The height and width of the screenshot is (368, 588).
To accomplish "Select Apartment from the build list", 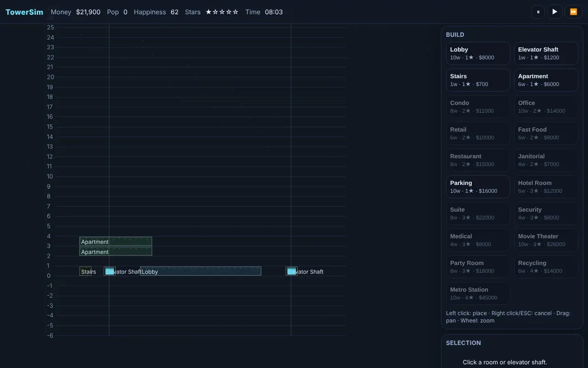I will [x=546, y=80].
